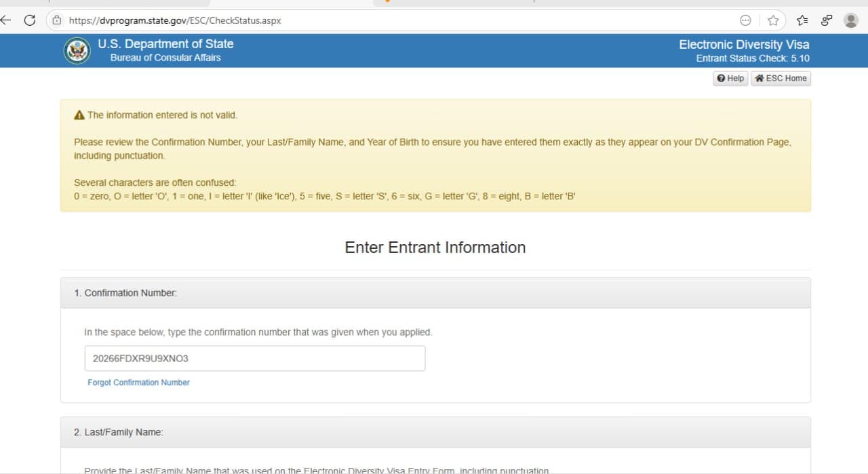View site information via the lock icon
The image size is (868, 474).
(x=57, y=20)
